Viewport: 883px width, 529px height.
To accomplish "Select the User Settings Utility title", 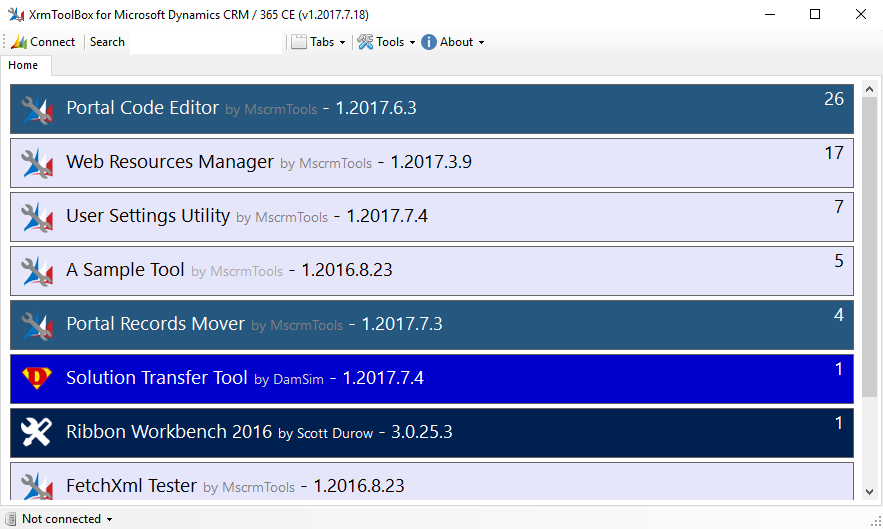I will [x=148, y=216].
